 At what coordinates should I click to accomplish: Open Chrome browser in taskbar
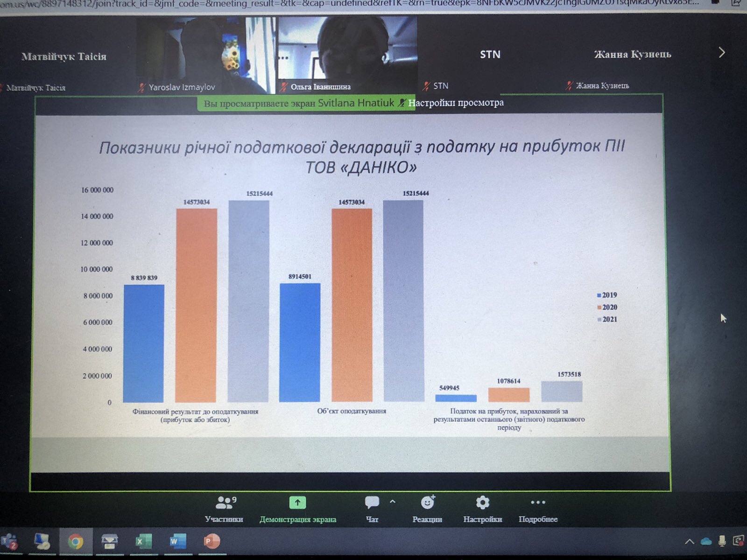click(76, 542)
